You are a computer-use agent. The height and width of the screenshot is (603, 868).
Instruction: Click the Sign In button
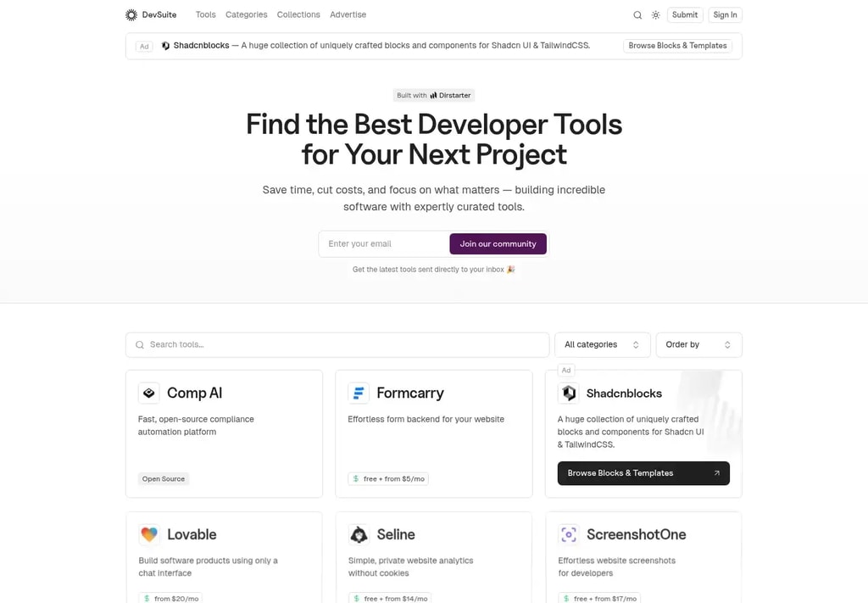click(725, 15)
